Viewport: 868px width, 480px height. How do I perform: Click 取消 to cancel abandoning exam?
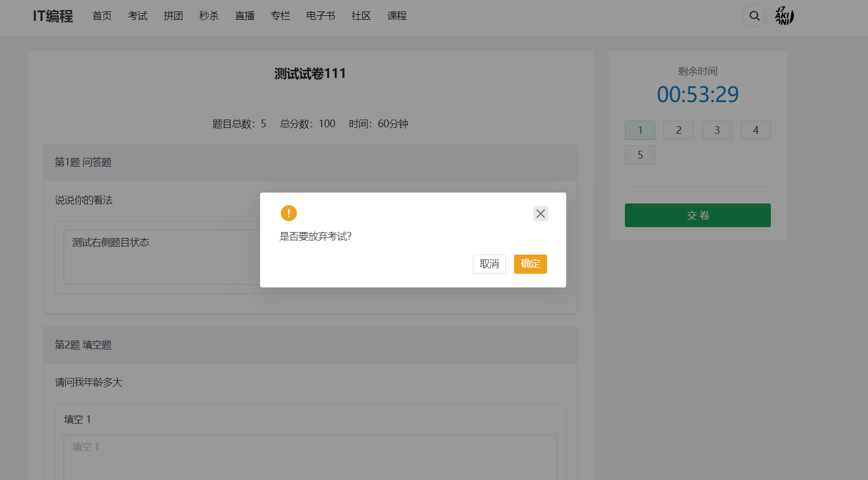(x=489, y=264)
